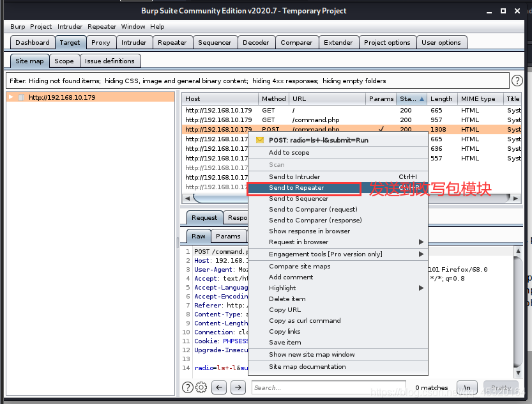Switch to the Repeater tool tab
The image size is (532, 404).
pos(172,42)
